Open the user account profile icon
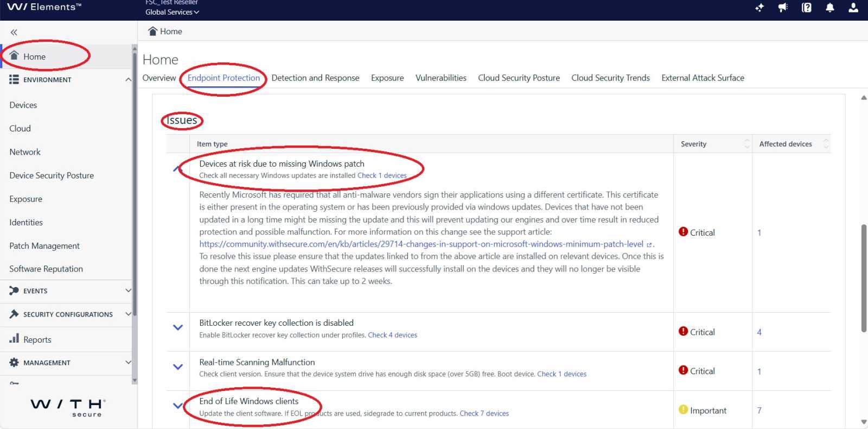Viewport: 868px width, 429px height. coord(853,8)
